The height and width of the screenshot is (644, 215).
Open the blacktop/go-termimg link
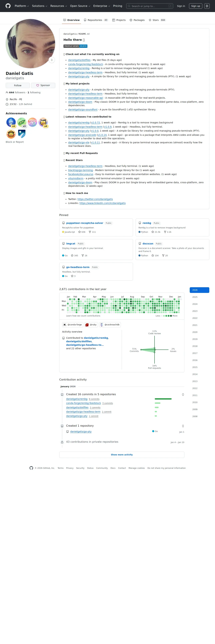coord(80,170)
